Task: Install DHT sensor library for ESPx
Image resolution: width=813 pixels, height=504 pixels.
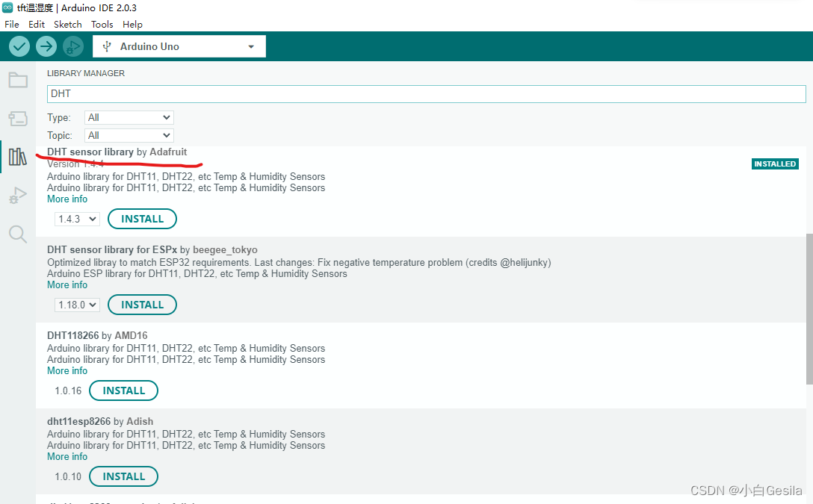Action: tap(142, 305)
